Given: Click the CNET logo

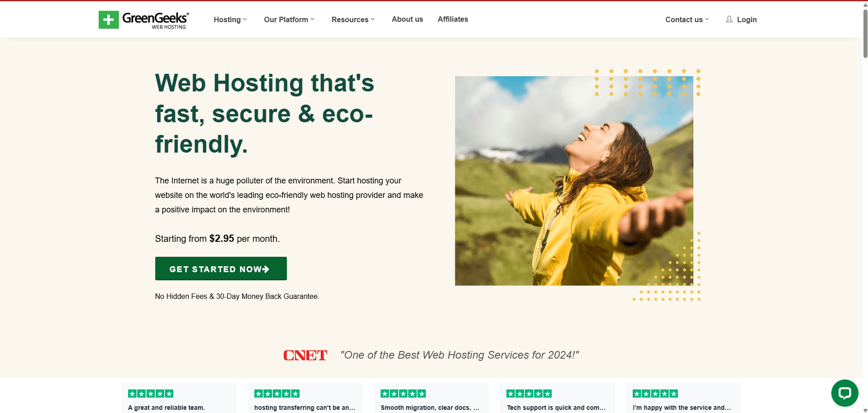Looking at the screenshot, I should (x=305, y=355).
